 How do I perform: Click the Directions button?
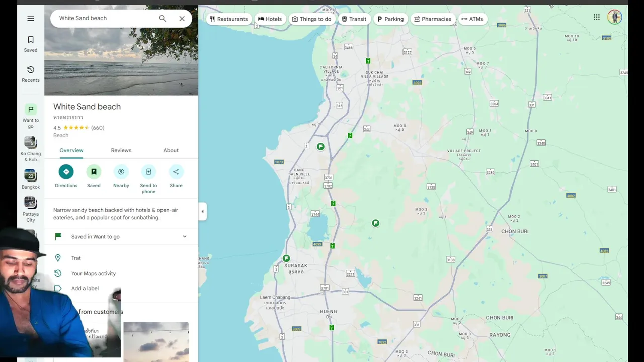click(x=66, y=176)
